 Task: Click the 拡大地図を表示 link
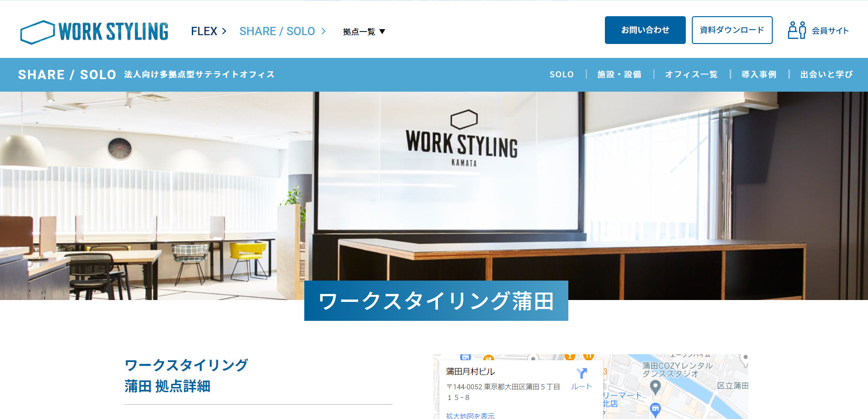click(x=470, y=416)
